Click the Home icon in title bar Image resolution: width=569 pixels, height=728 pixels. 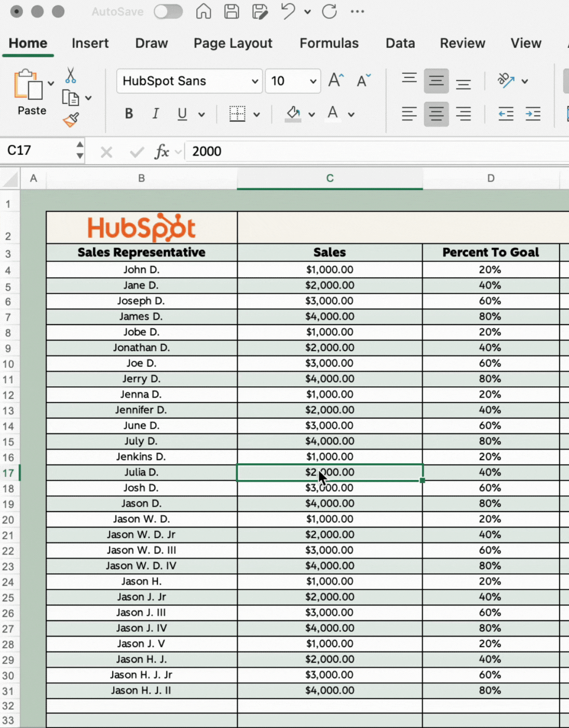(204, 11)
